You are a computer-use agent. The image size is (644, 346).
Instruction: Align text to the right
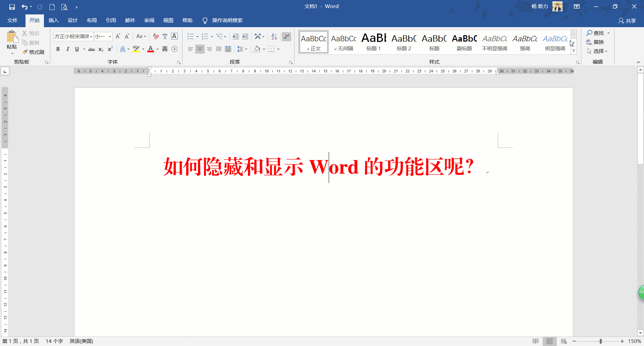click(x=209, y=49)
